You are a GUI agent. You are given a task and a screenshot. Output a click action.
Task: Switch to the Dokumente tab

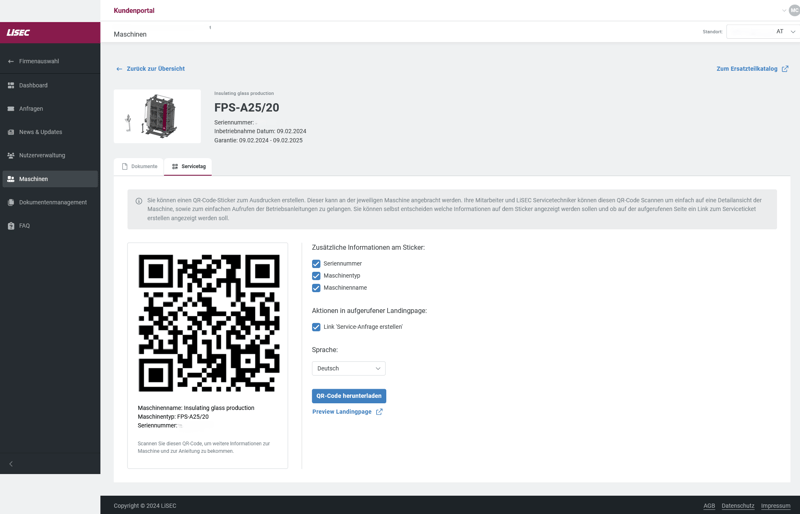pos(139,166)
